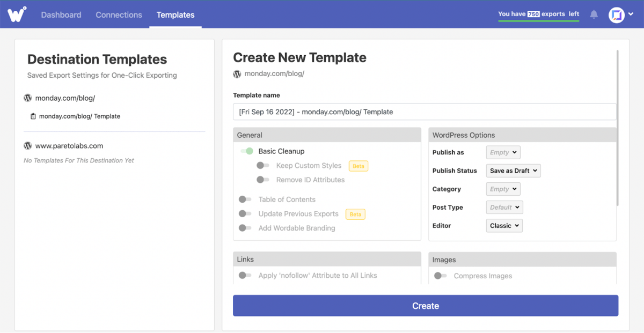The image size is (644, 333).
Task: Enable the Table of Contents toggle
Action: tap(245, 199)
